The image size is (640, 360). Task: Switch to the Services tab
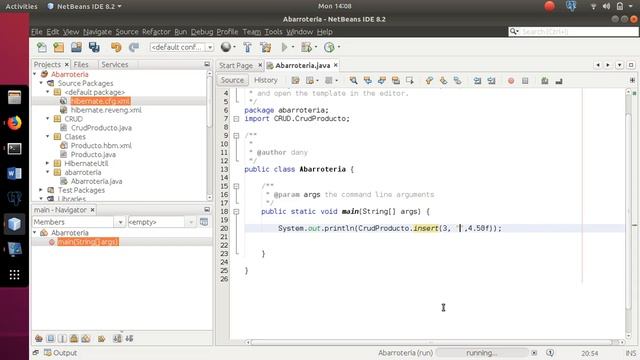coord(115,64)
